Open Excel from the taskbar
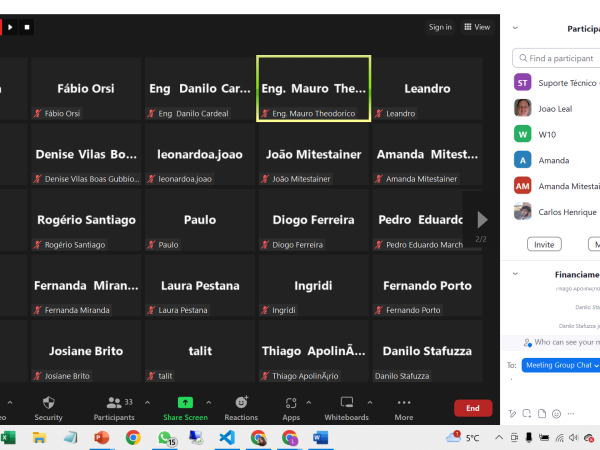 tap(8, 438)
